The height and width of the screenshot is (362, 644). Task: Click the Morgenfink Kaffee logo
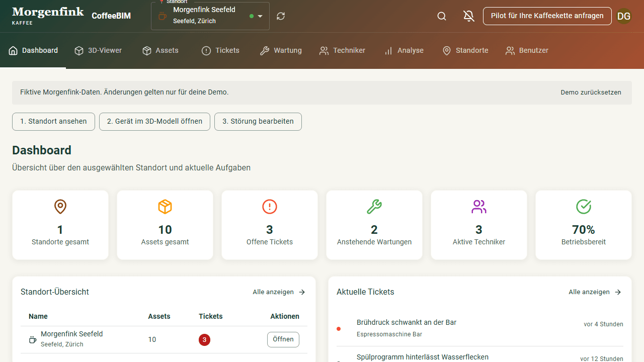point(48,16)
